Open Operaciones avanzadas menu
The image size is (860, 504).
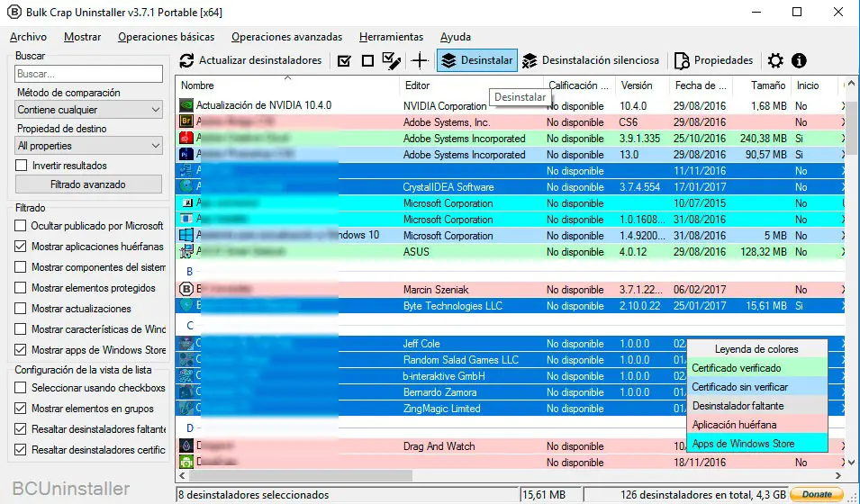tap(287, 37)
